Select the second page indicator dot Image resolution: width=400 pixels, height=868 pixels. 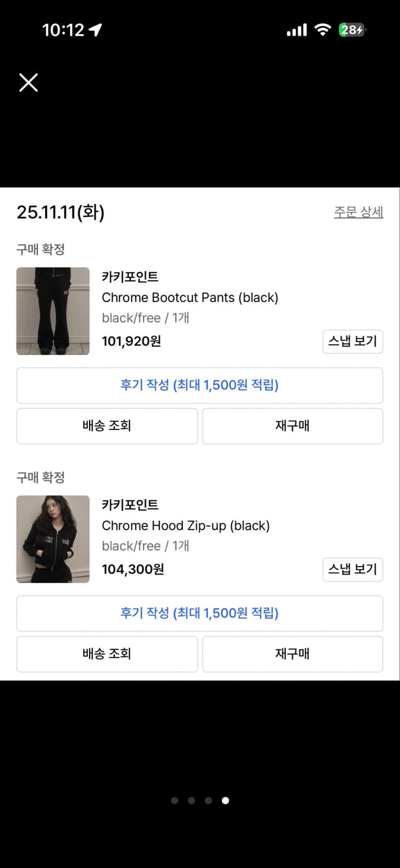tap(191, 800)
